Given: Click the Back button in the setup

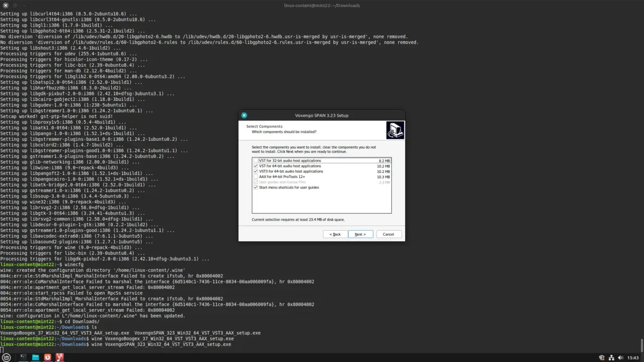Looking at the screenshot, I should 335,234.
